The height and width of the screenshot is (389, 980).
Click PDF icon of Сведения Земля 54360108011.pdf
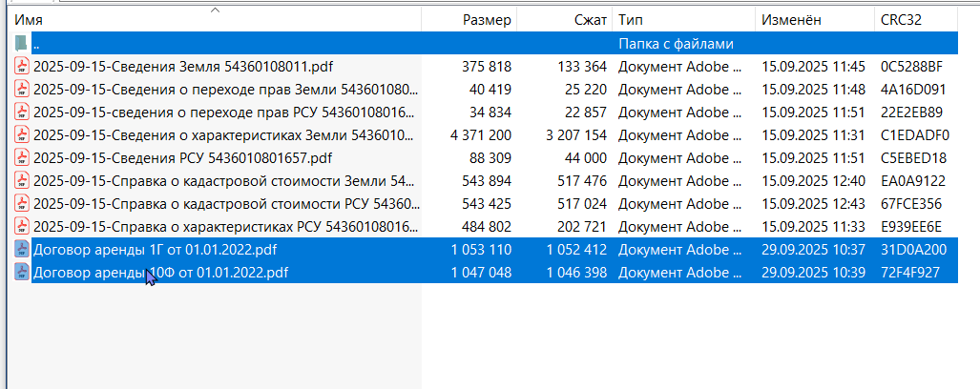[23, 66]
